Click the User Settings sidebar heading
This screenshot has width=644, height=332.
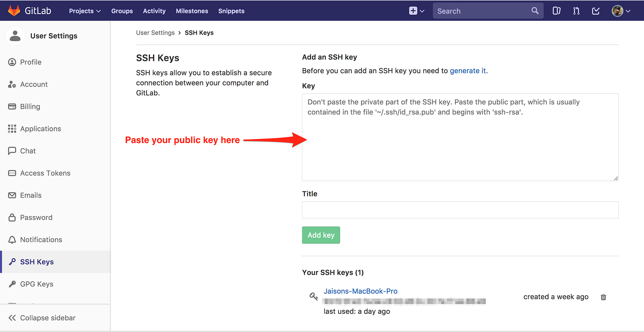54,36
